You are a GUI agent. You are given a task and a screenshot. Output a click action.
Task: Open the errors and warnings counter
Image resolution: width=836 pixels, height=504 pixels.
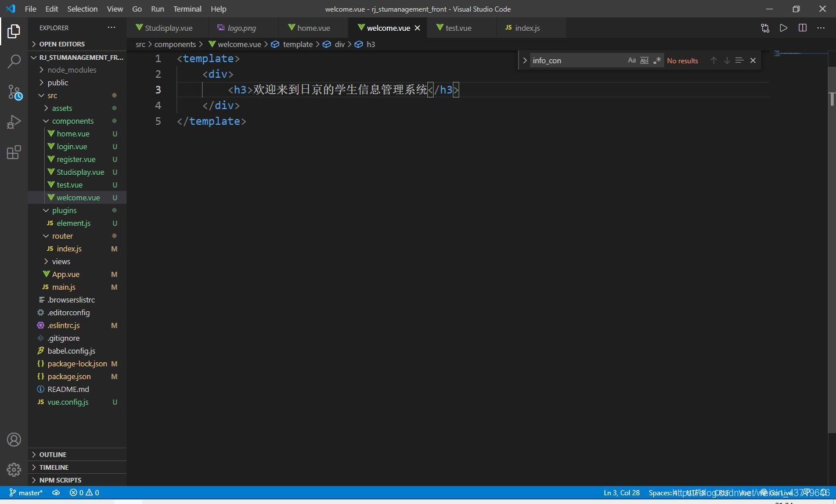coord(84,492)
